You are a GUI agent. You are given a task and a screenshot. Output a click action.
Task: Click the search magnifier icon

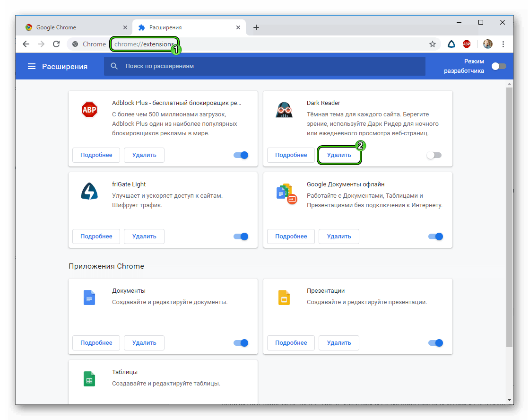click(x=114, y=66)
